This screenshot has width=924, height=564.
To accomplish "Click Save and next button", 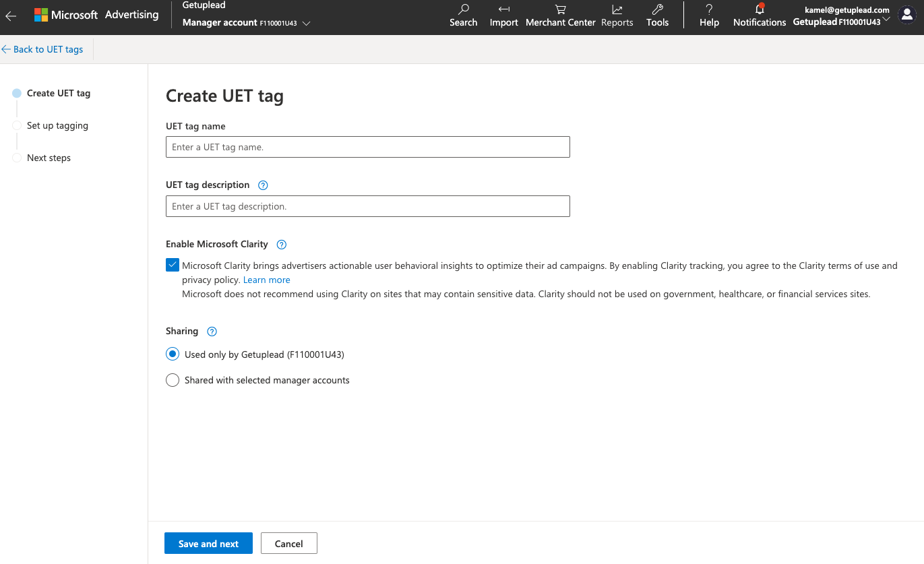I will tap(208, 544).
